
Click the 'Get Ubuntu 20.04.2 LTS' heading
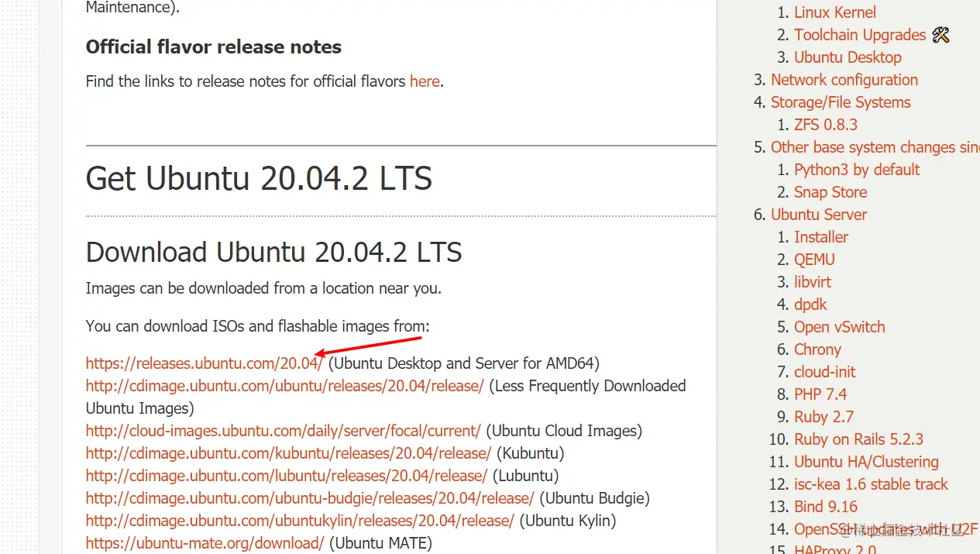(259, 179)
